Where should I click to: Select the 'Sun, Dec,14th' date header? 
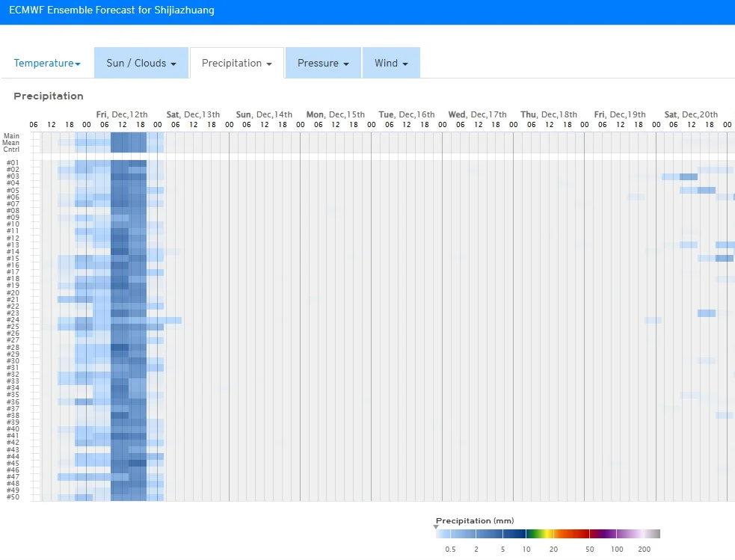point(264,114)
